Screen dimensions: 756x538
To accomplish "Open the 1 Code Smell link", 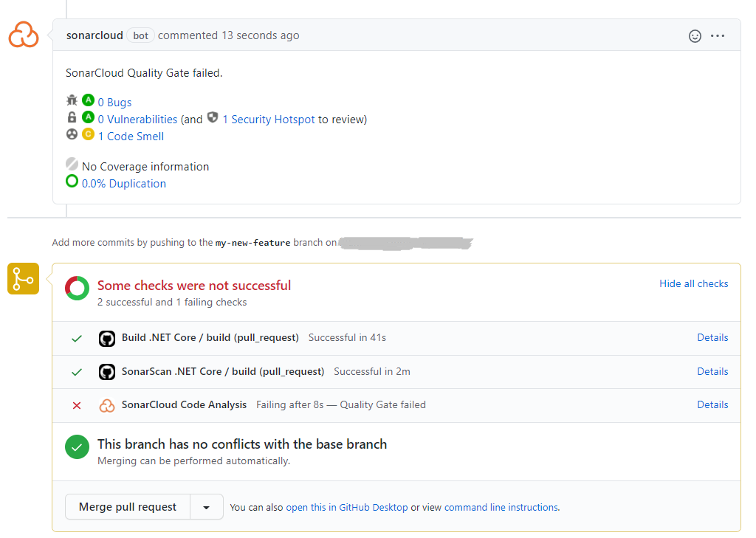I will click(131, 137).
